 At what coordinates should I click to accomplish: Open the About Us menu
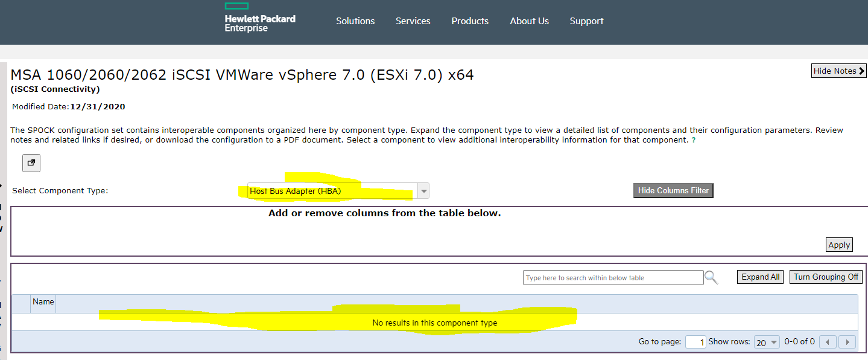tap(529, 21)
